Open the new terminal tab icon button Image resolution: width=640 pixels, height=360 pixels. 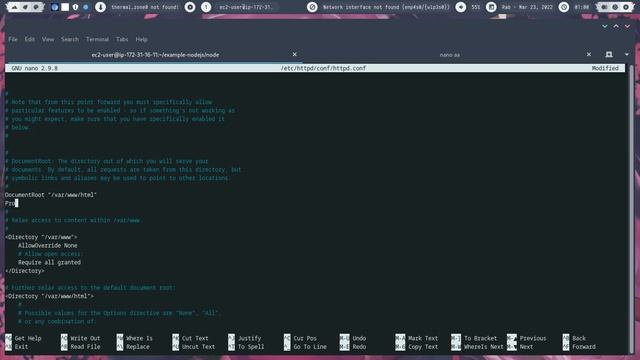pyautogui.click(x=609, y=54)
